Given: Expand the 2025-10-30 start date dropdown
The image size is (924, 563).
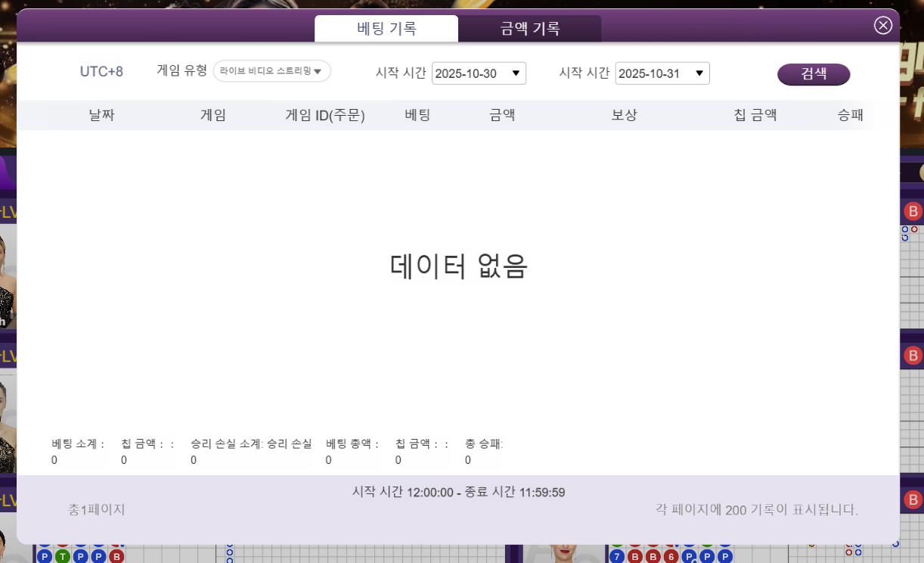Looking at the screenshot, I should [479, 73].
